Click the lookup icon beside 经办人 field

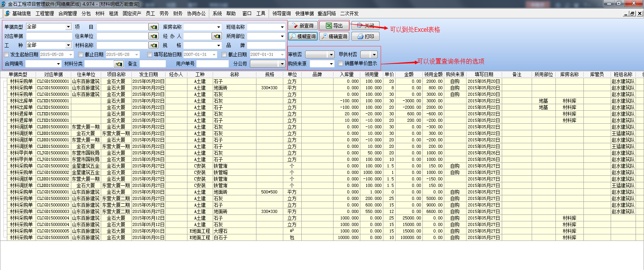[217, 36]
